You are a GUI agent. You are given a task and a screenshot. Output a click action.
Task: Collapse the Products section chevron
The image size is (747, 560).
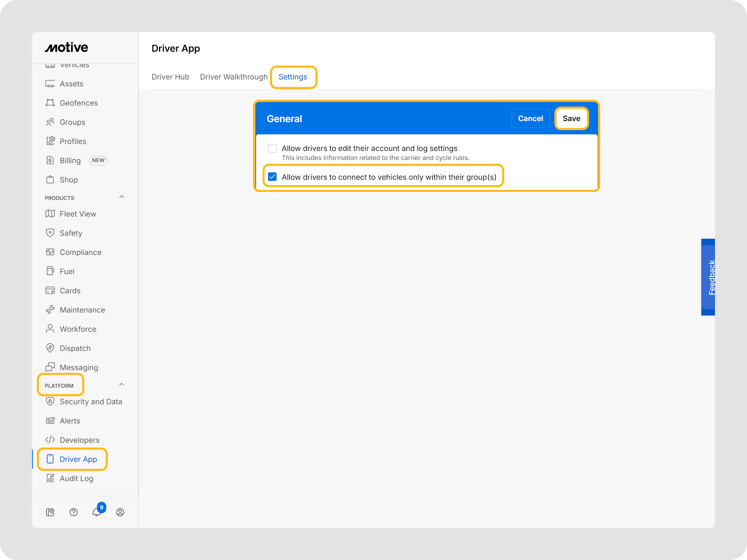[x=122, y=197]
